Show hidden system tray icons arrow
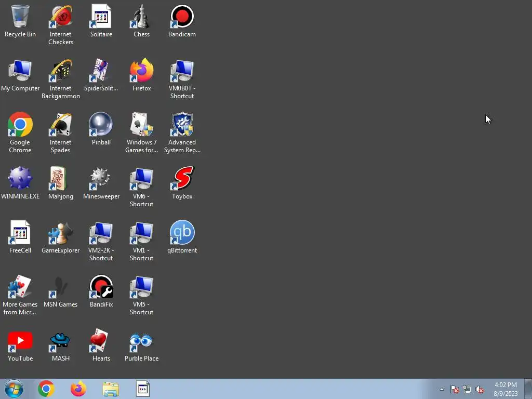The height and width of the screenshot is (399, 532). (442, 389)
